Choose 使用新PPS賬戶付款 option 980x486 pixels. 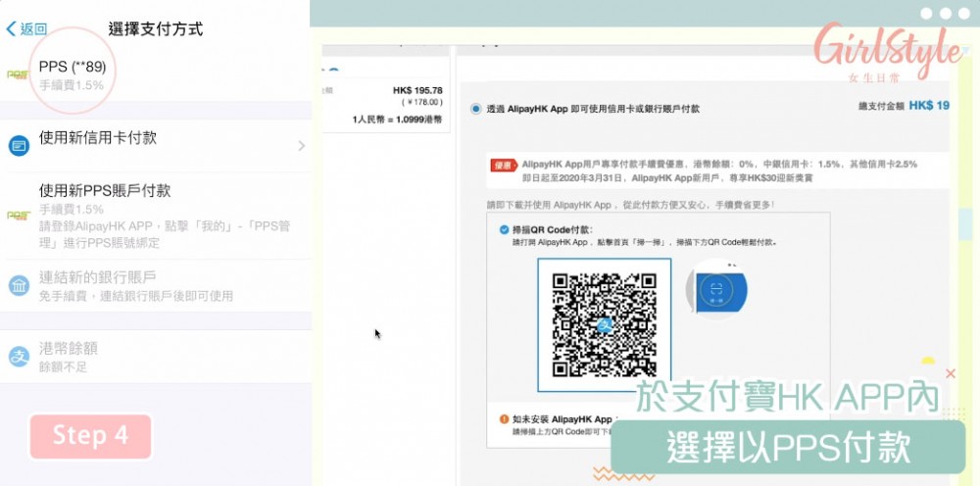coord(105,190)
